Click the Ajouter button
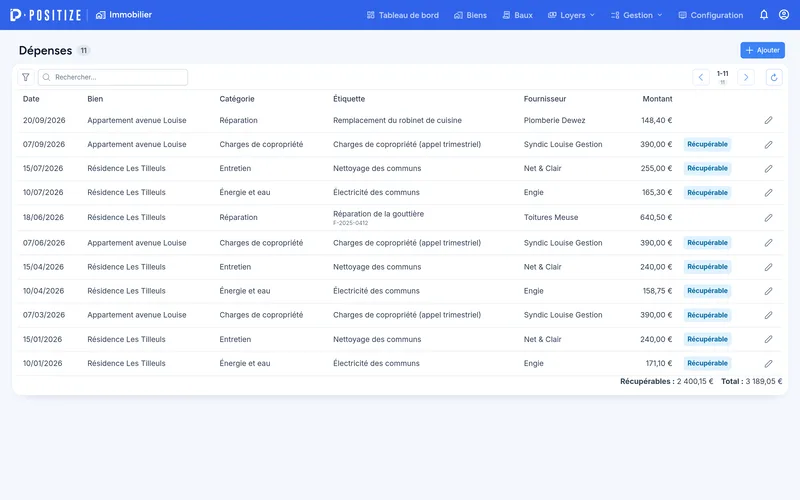Screen dimensions: 800x500 [762, 50]
